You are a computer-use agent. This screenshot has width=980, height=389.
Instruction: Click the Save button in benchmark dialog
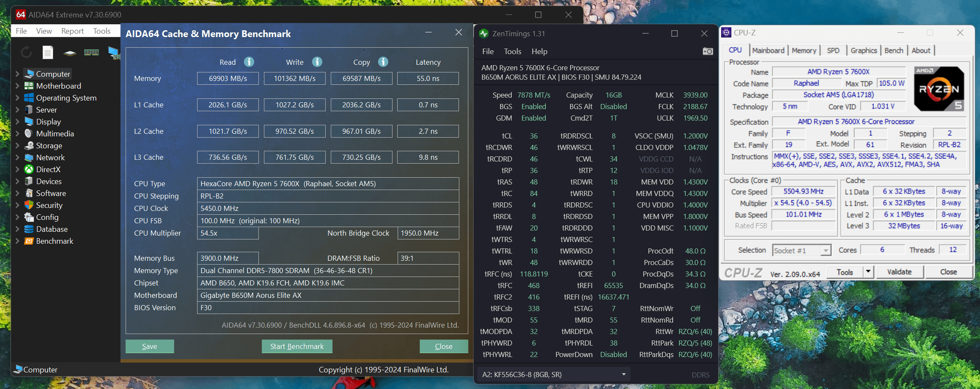[149, 346]
